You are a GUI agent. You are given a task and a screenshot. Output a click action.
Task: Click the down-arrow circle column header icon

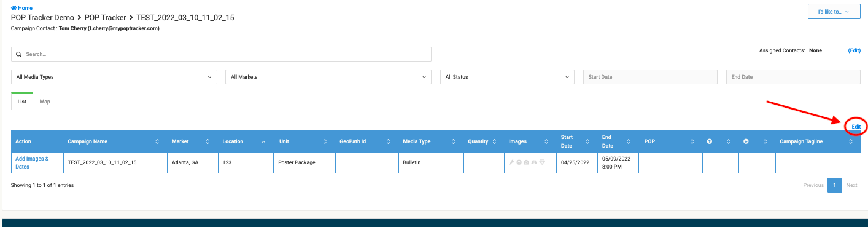point(746,141)
